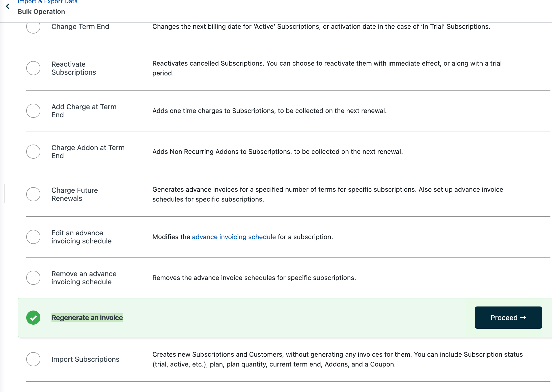Choose Remove an advance invoicing schedule radio
Viewport: 552px width, 392px height.
point(33,278)
